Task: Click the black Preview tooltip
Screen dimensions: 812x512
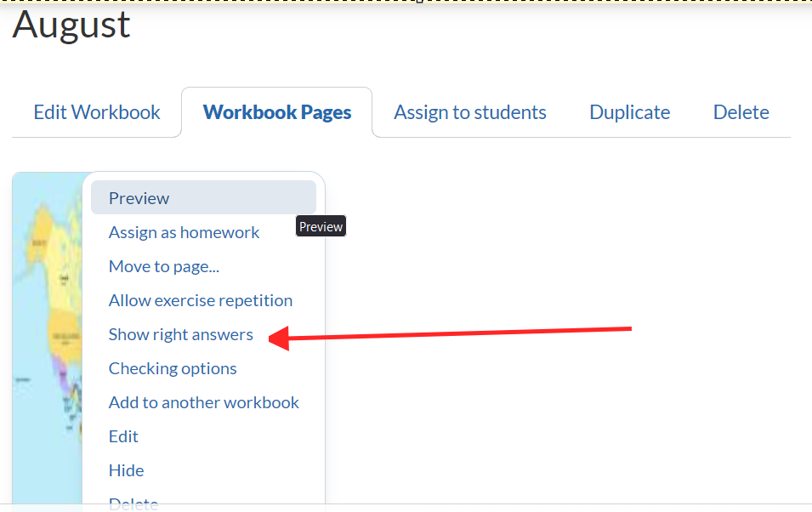Action: [321, 226]
